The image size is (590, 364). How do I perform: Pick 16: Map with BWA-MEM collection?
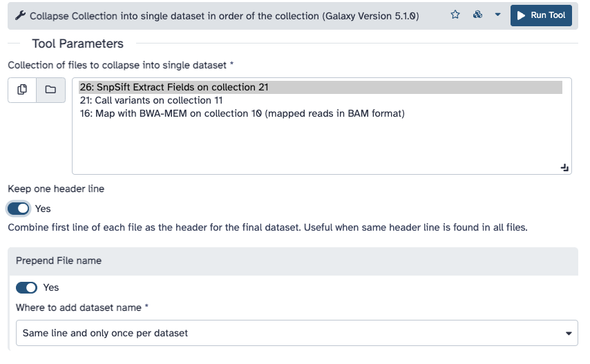[x=242, y=113]
